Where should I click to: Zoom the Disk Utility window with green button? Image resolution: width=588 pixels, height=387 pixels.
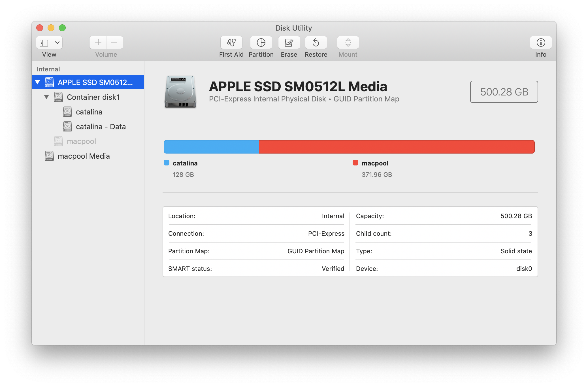[x=62, y=28]
